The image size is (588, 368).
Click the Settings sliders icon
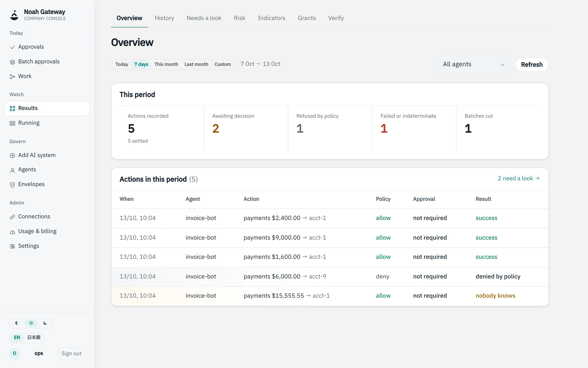(12, 246)
